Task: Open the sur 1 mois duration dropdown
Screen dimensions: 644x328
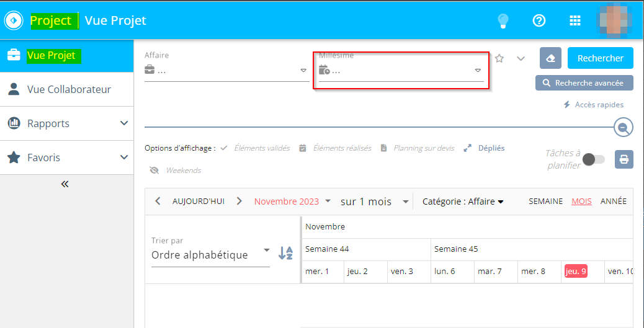Action: point(375,202)
